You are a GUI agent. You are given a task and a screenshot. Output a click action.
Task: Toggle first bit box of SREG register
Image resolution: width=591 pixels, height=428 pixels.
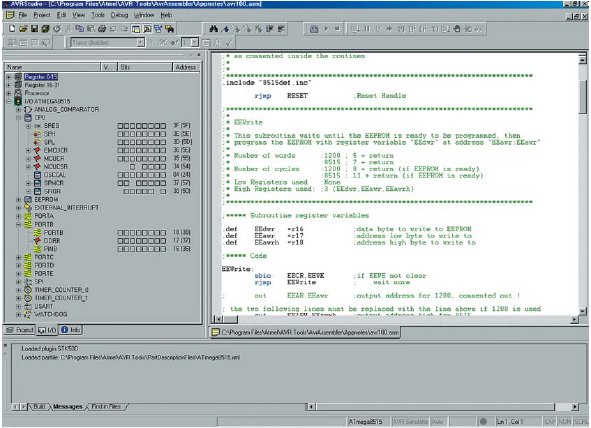pyautogui.click(x=120, y=126)
